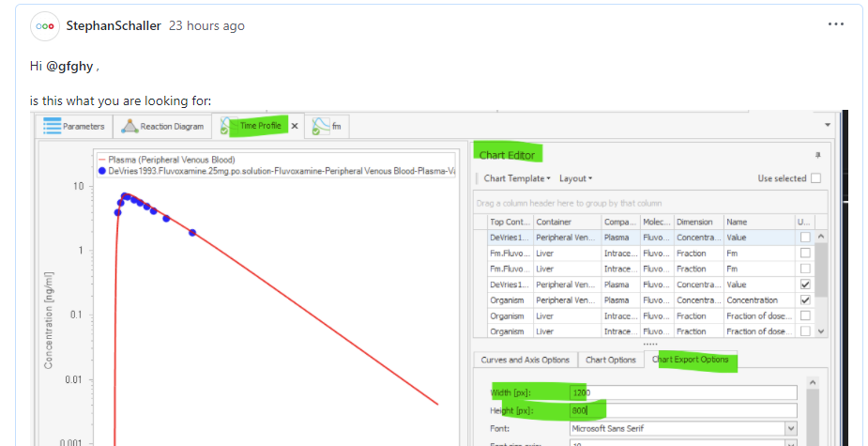Image resolution: width=868 pixels, height=446 pixels.
Task: Sort by the Dimension column header
Action: (698, 222)
